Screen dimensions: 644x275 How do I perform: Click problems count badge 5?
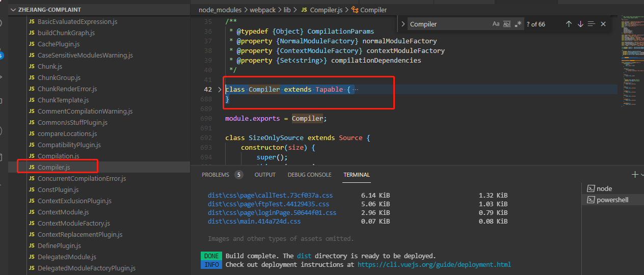tap(238, 175)
